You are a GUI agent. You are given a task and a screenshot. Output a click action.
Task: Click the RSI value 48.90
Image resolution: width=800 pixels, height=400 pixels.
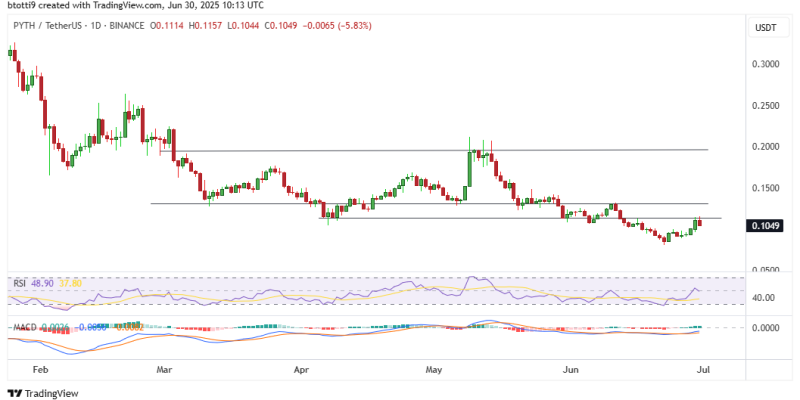click(x=42, y=284)
